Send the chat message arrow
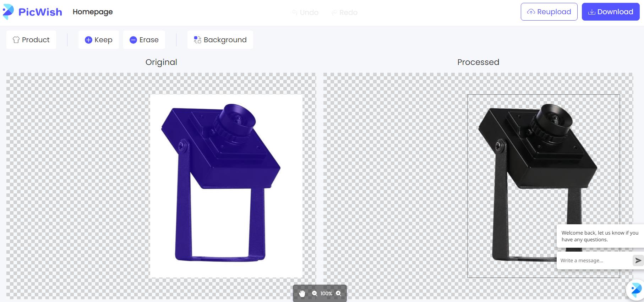The height and width of the screenshot is (302, 644). tap(638, 260)
